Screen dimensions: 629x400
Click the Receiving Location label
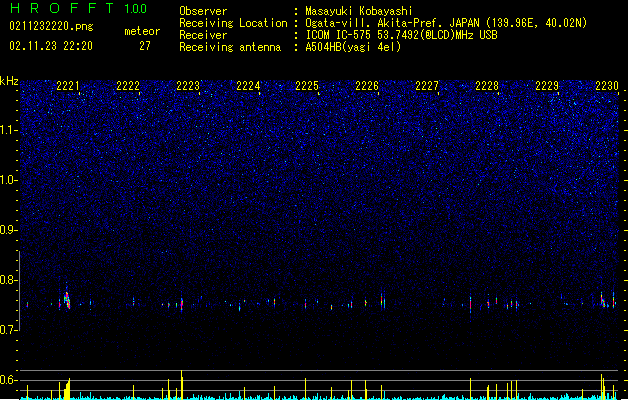[x=233, y=23]
